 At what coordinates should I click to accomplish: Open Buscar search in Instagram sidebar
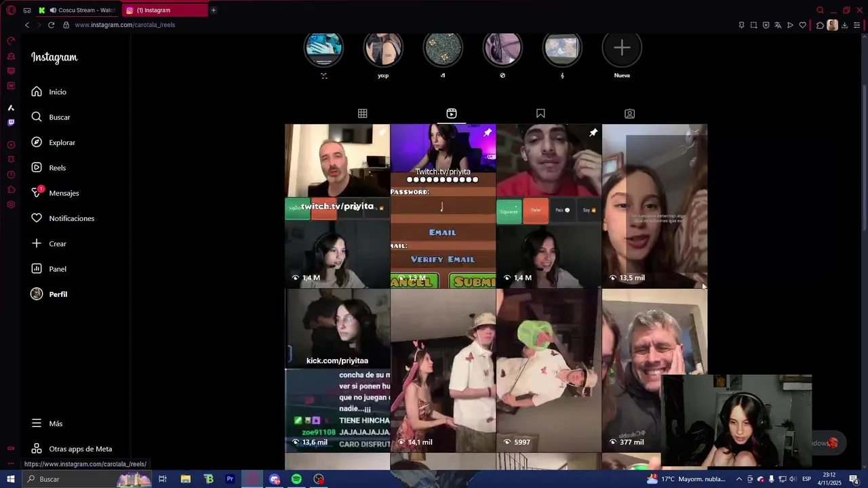[51, 117]
